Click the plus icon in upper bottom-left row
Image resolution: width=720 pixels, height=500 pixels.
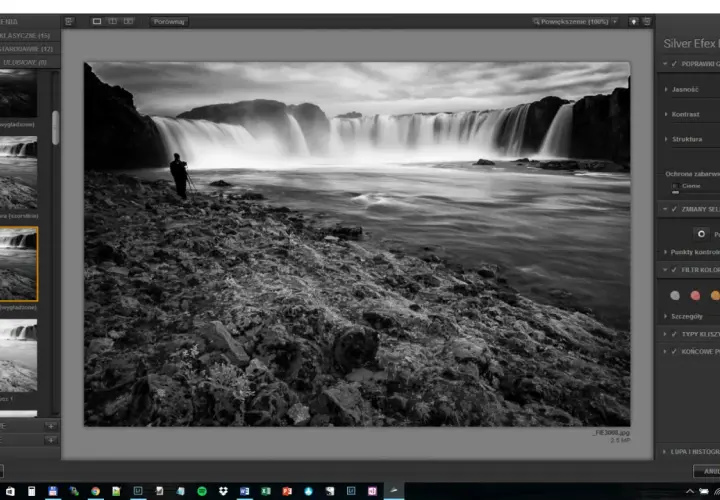[x=51, y=426]
